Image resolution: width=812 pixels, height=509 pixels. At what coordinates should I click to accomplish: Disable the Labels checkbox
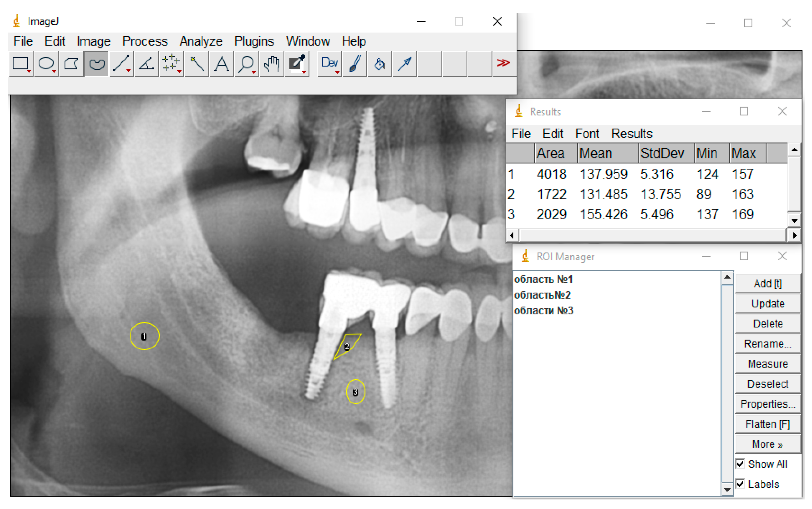click(x=740, y=484)
